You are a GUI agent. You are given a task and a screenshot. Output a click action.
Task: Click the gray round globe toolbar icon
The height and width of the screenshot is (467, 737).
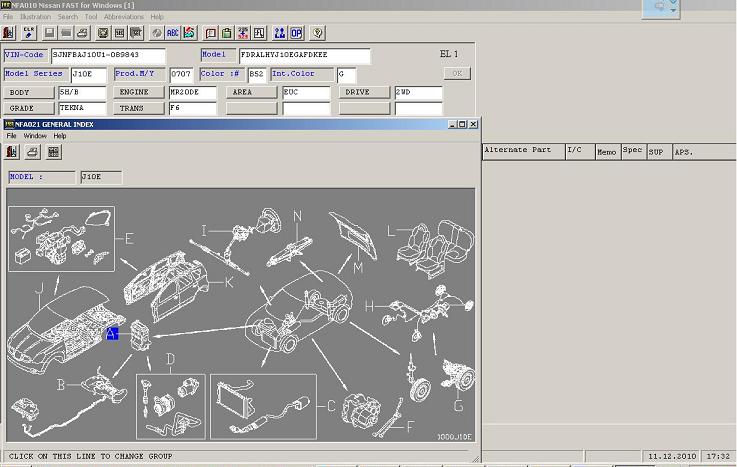(157, 33)
